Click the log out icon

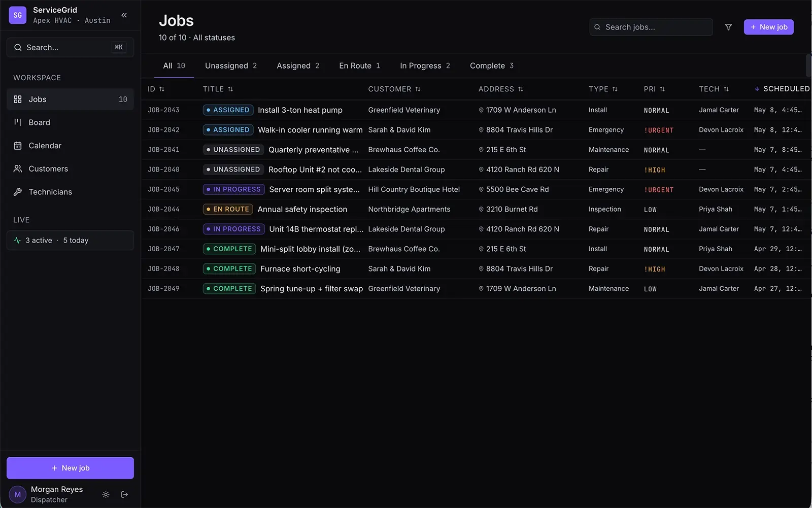point(124,494)
